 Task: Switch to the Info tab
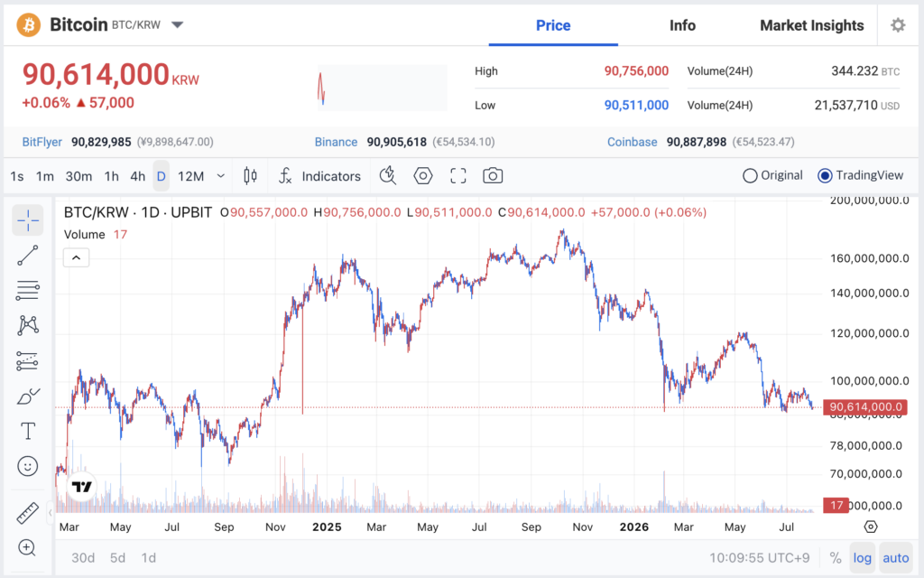[682, 25]
